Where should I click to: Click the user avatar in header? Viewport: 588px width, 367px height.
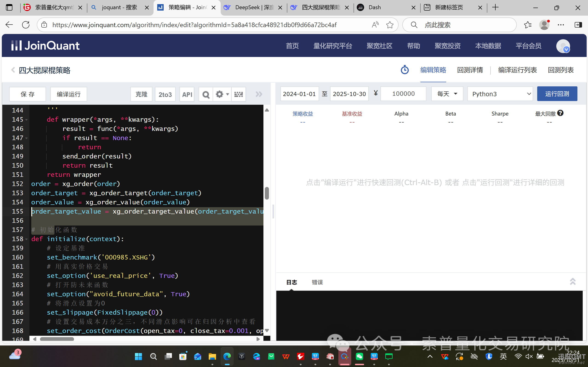563,46
